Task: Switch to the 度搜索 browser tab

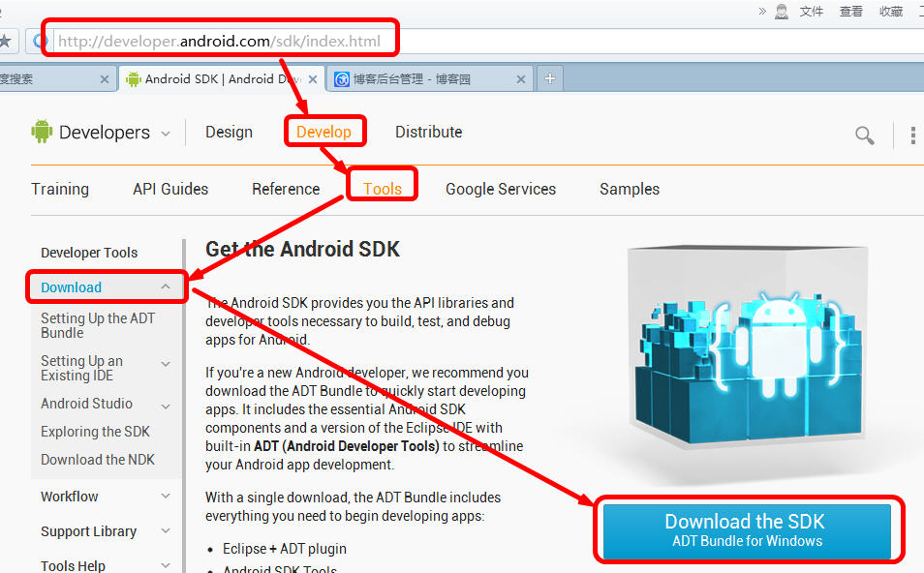Action: [58, 79]
